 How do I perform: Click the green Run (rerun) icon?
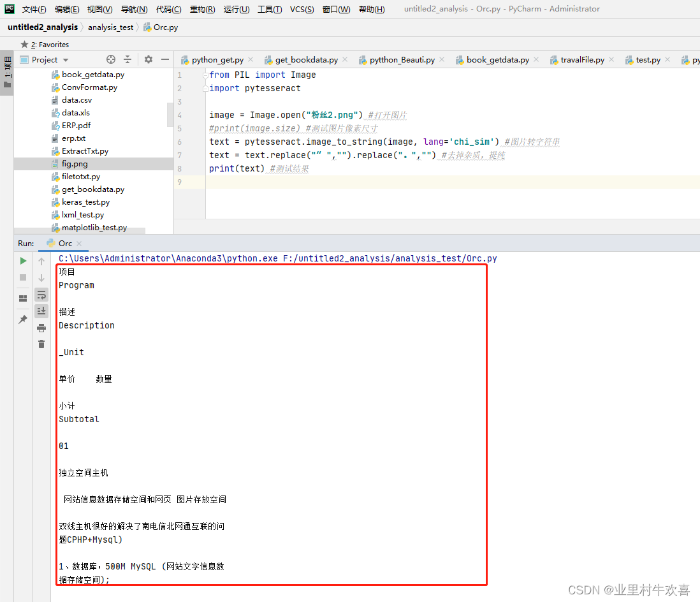pos(23,261)
